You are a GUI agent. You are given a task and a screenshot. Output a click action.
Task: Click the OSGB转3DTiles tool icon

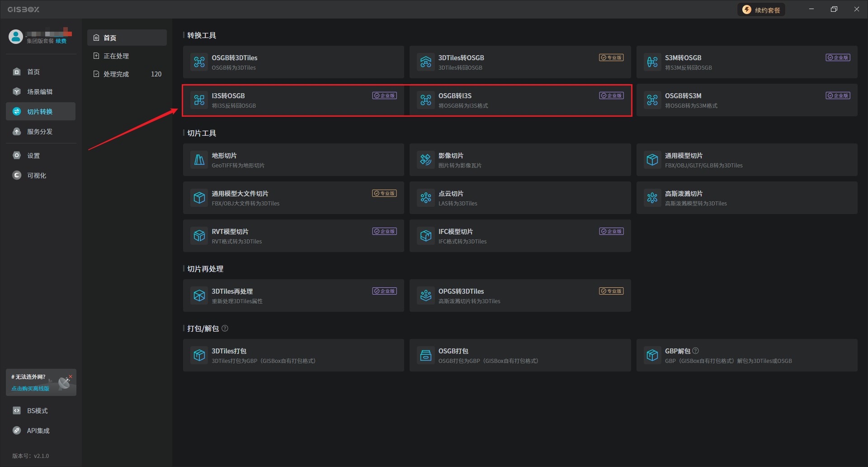[x=199, y=62]
